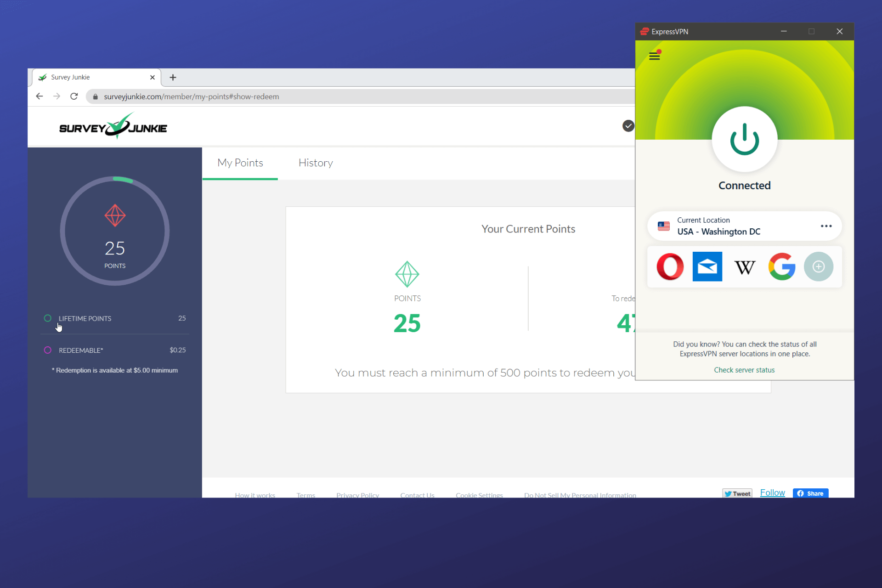Click the REDEEMABLE indicator circle
Viewport: 882px width, 588px height.
[x=47, y=350]
